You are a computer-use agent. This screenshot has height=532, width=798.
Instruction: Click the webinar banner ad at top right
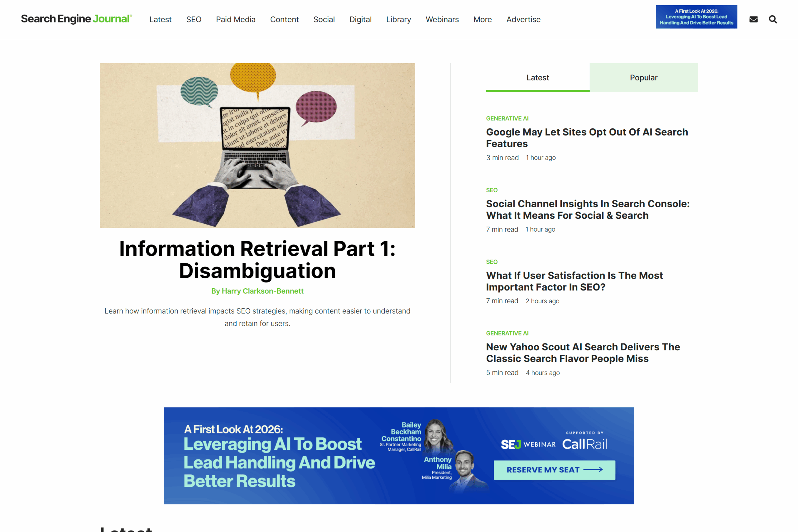coord(696,17)
